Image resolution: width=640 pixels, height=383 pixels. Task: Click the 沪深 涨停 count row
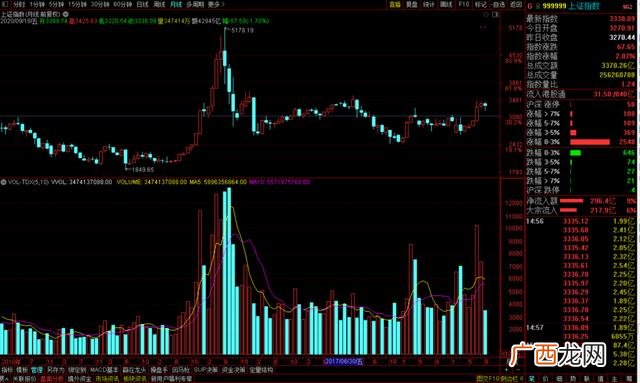click(580, 105)
